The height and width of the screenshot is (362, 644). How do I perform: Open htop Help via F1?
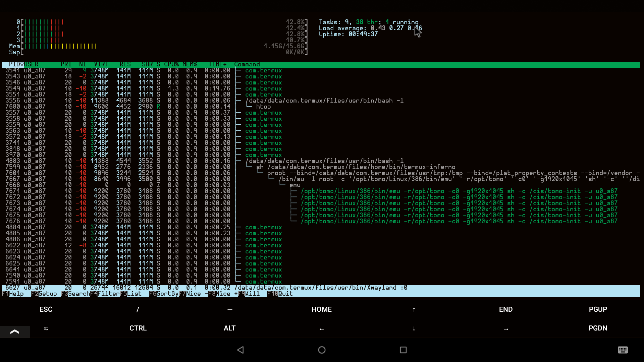tap(13, 294)
